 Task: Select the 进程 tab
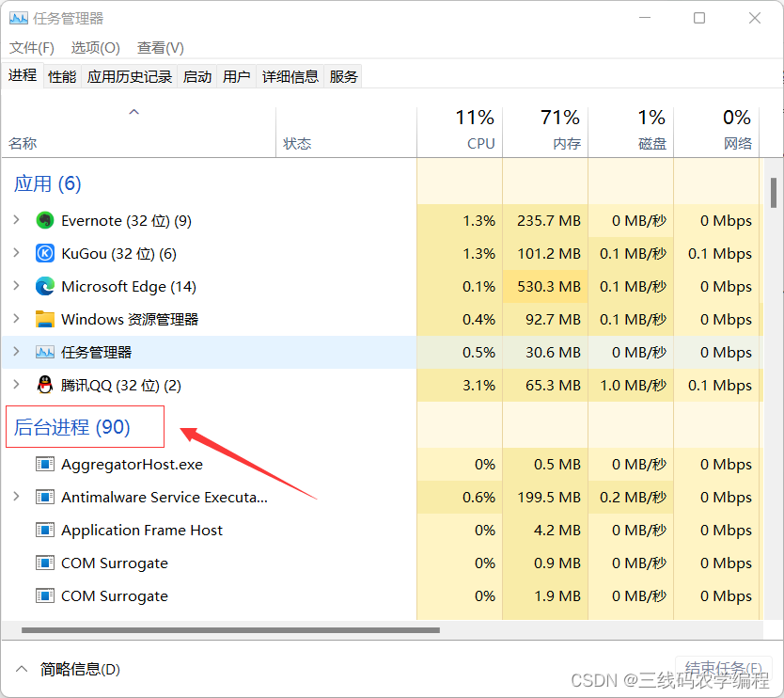pos(23,75)
